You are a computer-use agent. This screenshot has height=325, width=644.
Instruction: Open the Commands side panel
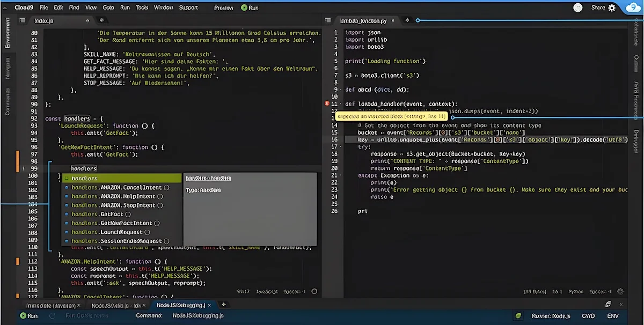8,102
